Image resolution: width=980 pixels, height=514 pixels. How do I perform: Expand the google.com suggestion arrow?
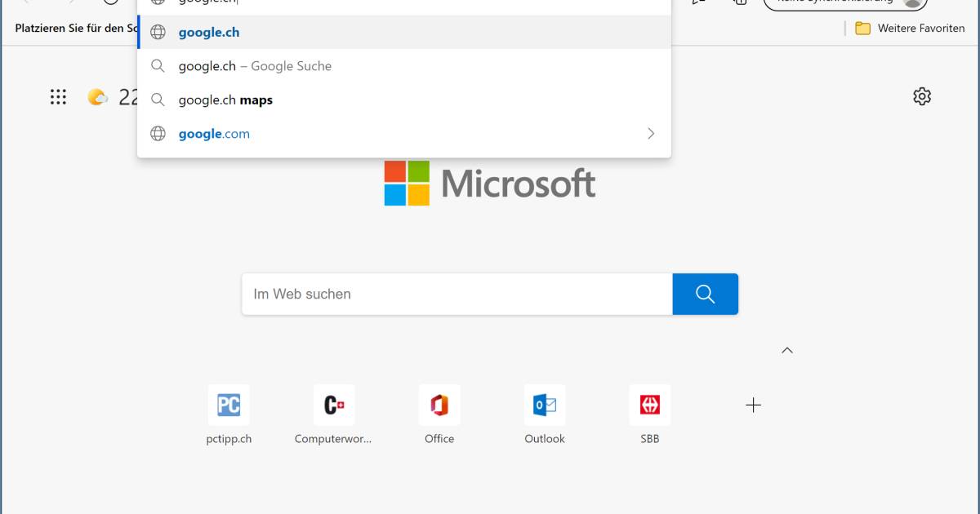coord(651,134)
